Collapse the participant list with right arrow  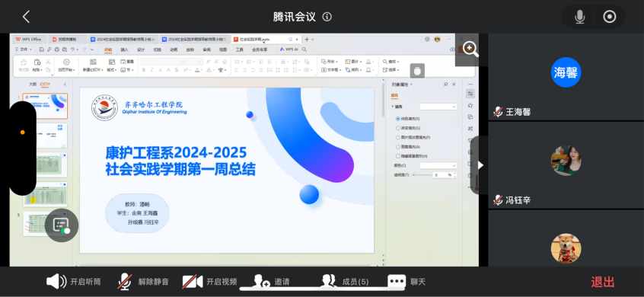pyautogui.click(x=480, y=165)
